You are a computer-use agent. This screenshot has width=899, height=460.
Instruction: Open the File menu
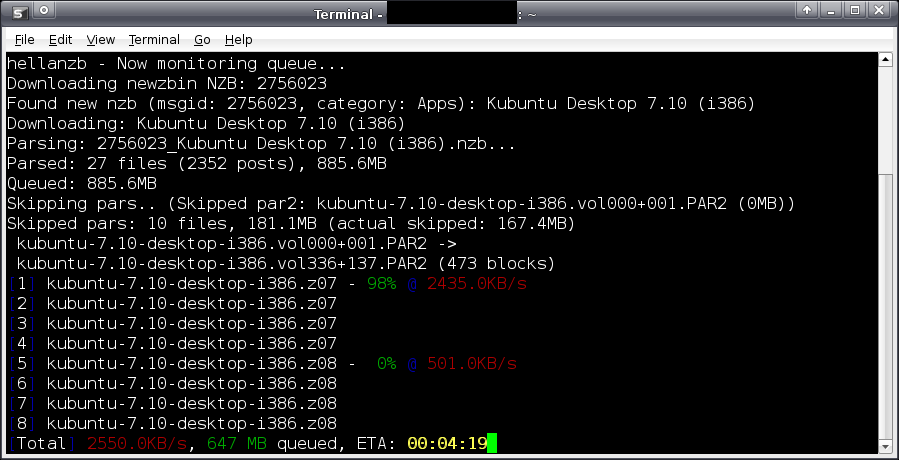[25, 40]
